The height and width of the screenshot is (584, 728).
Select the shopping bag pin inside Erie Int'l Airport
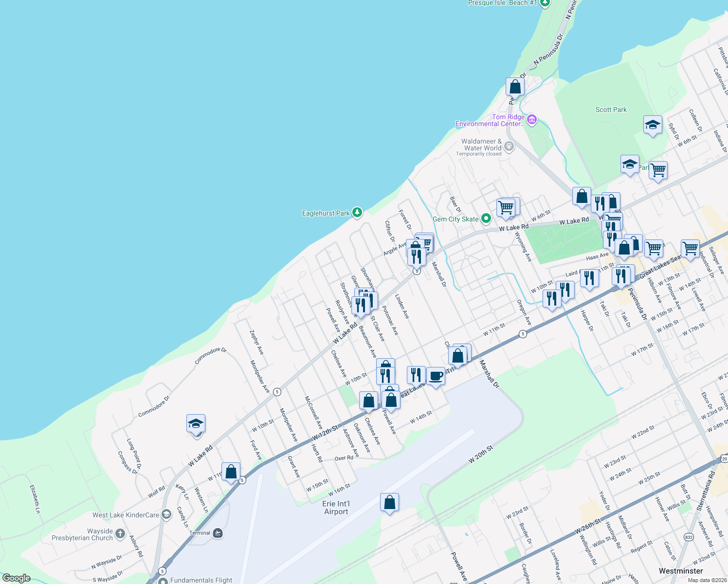389,502
